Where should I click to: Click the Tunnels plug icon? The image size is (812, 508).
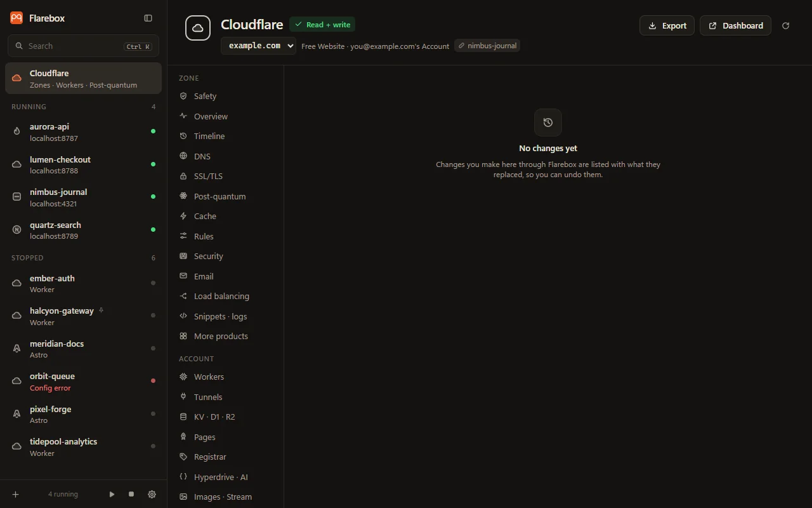point(183,397)
